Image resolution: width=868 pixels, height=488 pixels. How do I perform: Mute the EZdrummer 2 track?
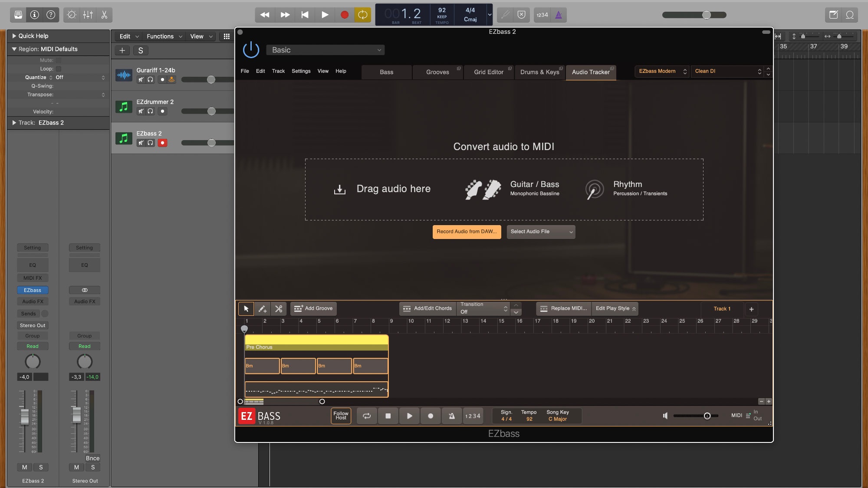point(141,111)
